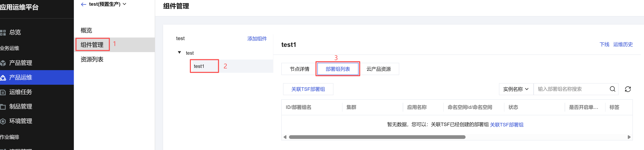The width and height of the screenshot is (644, 150).
Task: Select the 部署组列表 tab
Action: pyautogui.click(x=338, y=69)
